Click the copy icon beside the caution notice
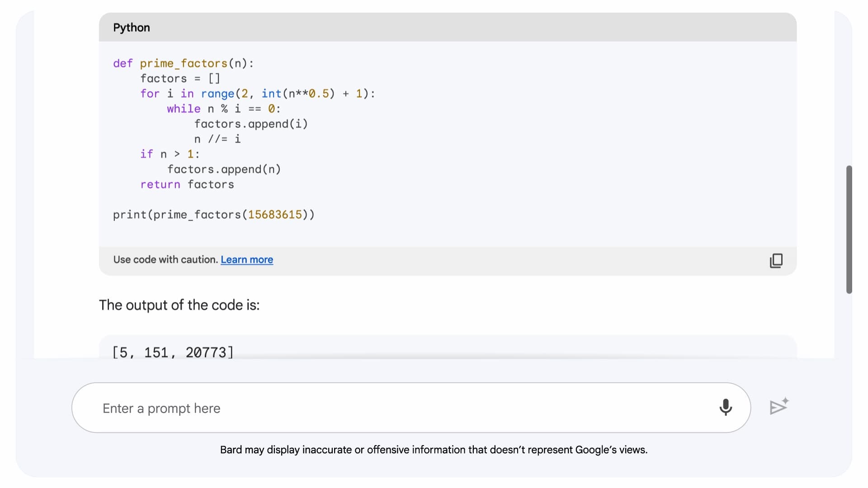 [x=776, y=261]
